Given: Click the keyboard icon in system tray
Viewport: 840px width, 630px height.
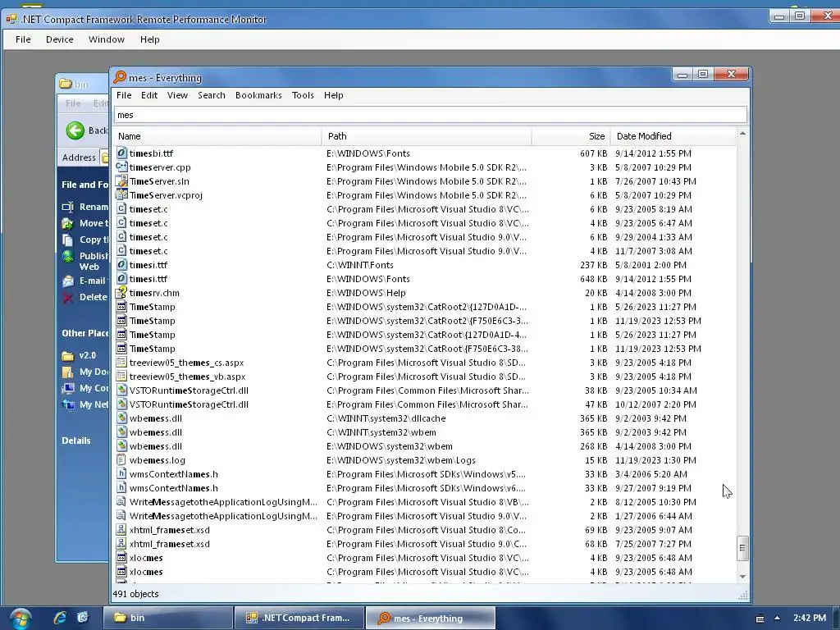Looking at the screenshot, I should (760, 619).
